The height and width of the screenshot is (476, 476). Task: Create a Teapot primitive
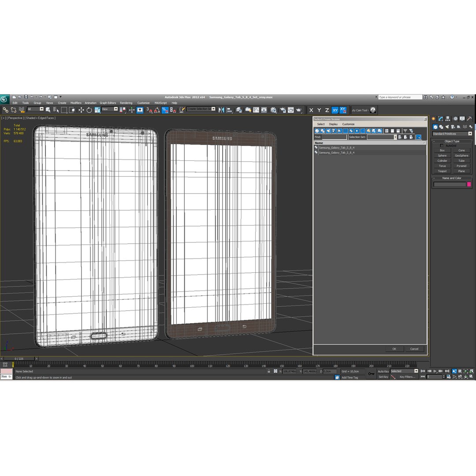click(442, 171)
